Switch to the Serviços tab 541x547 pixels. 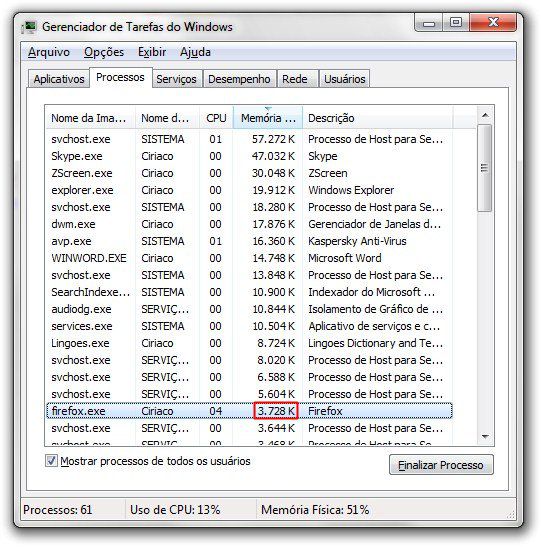176,79
